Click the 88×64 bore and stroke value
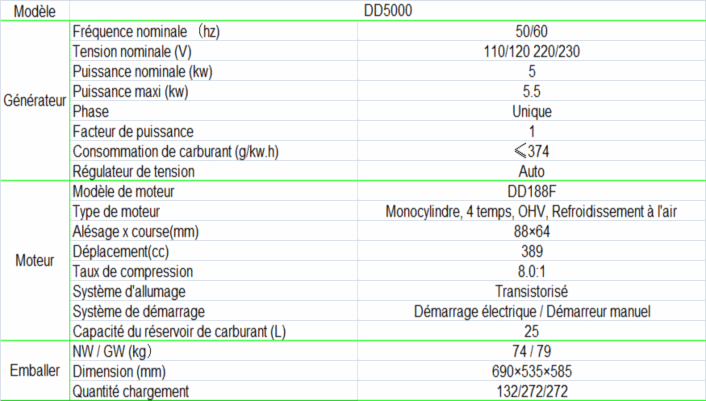 click(531, 231)
